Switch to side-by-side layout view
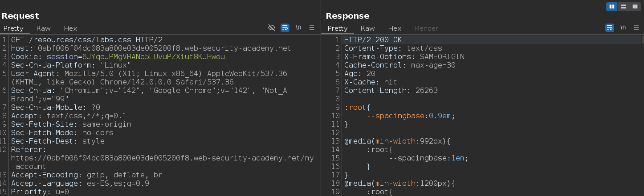644x196 pixels. 612,7
